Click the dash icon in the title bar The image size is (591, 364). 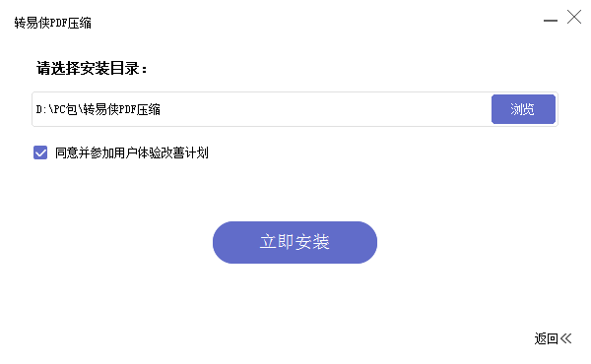tap(551, 21)
